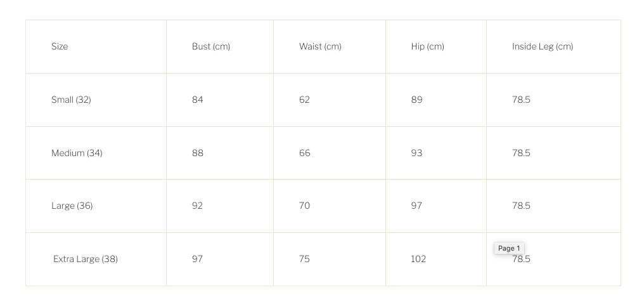Click the Large waist value 70
The width and height of the screenshot is (644, 304).
tap(304, 206)
